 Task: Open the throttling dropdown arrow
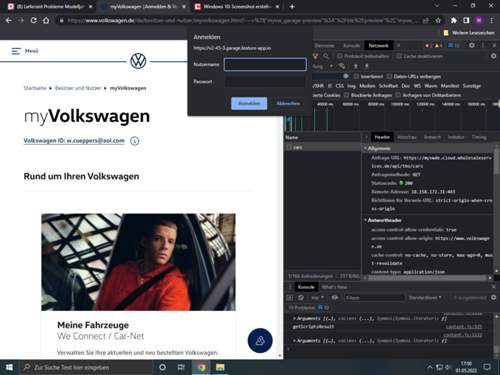pyautogui.click(x=331, y=66)
